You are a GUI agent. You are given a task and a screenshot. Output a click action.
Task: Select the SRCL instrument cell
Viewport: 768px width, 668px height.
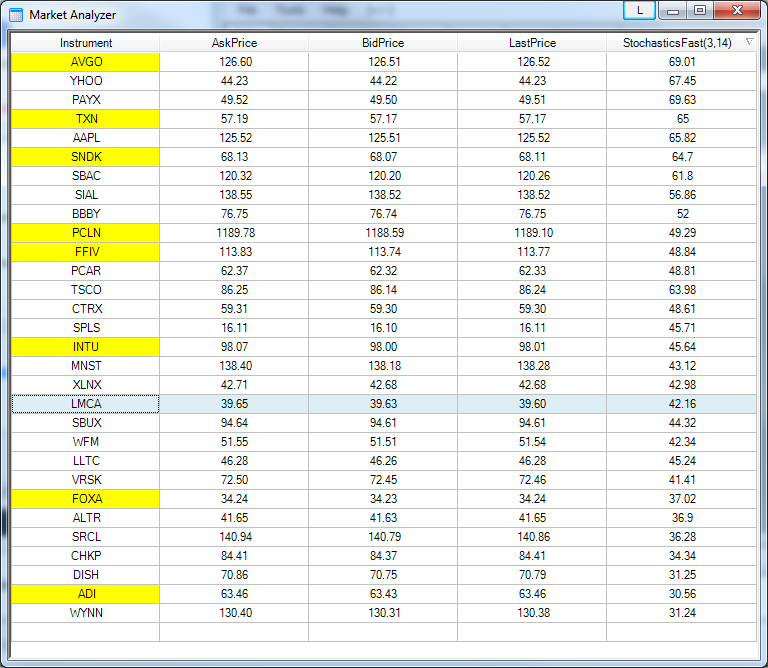[x=86, y=537]
